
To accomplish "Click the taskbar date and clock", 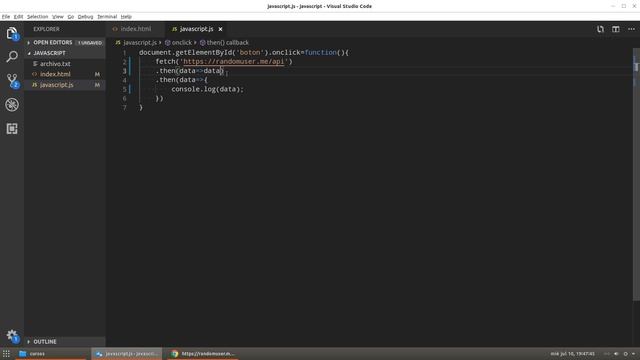I will (x=572, y=354).
